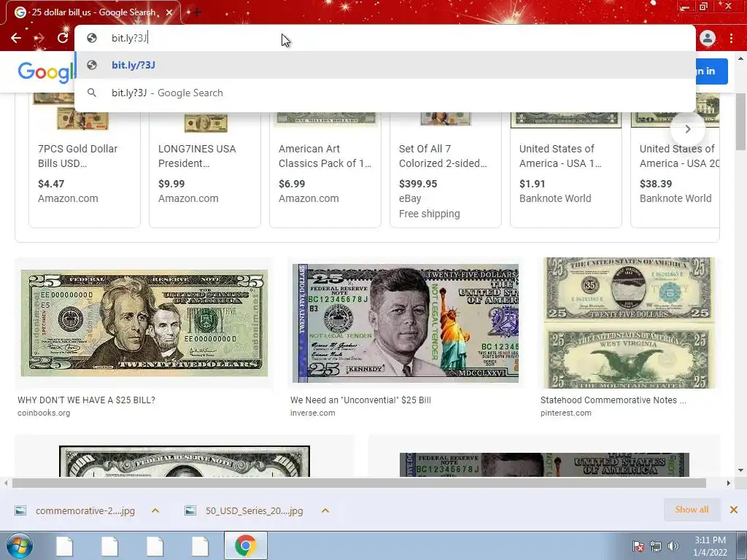Click the horizontal scrollbar thumb
747x560 pixels.
[x=359, y=483]
